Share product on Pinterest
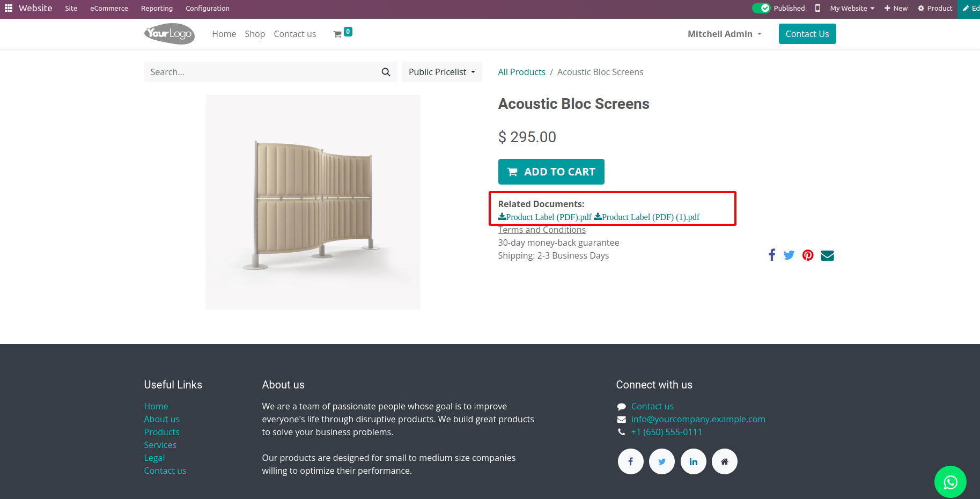 coord(808,255)
